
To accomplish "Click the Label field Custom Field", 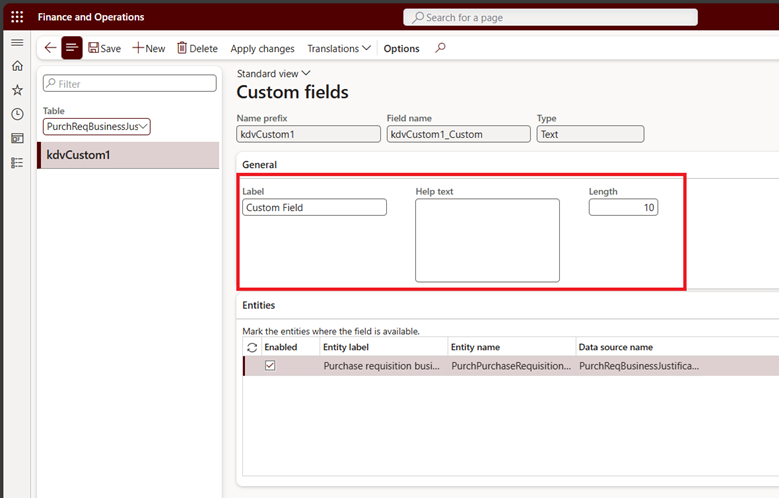I will (314, 207).
